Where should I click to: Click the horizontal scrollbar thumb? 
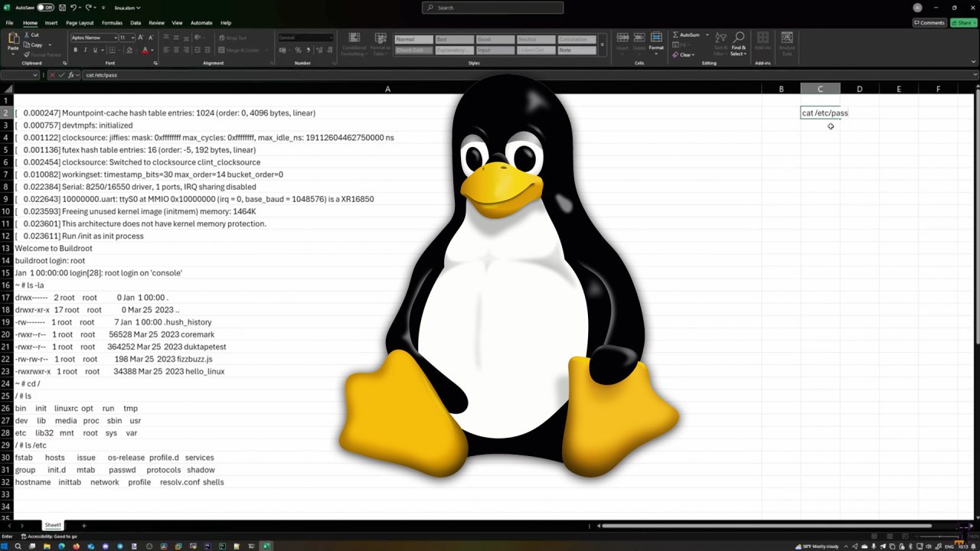tap(766, 526)
